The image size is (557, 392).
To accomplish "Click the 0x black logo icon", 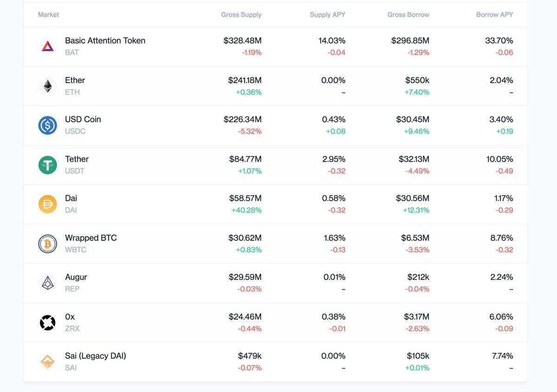I will pyautogui.click(x=47, y=322).
